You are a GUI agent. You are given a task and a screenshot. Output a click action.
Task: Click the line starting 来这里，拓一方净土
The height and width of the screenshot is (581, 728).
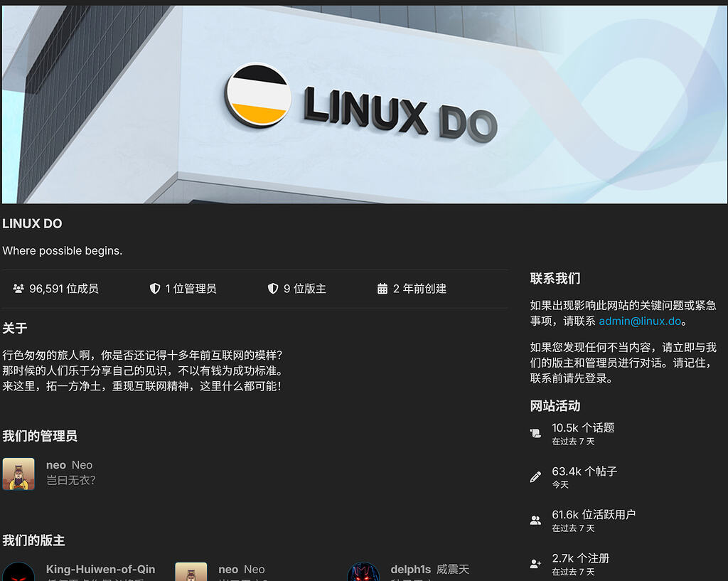(x=141, y=386)
